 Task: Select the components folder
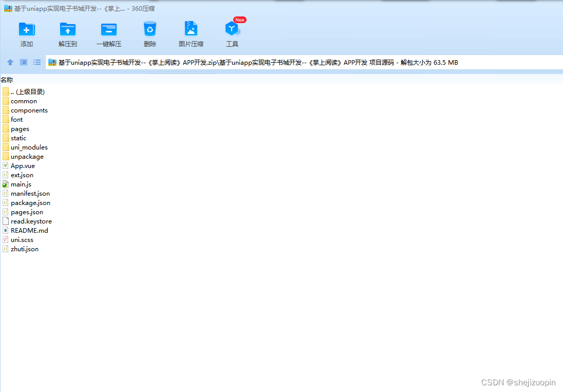pos(25,110)
